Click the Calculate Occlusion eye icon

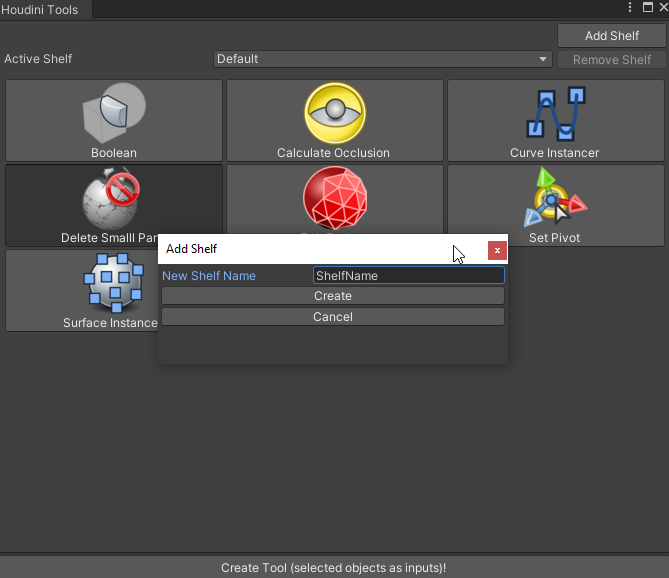tap(334, 113)
